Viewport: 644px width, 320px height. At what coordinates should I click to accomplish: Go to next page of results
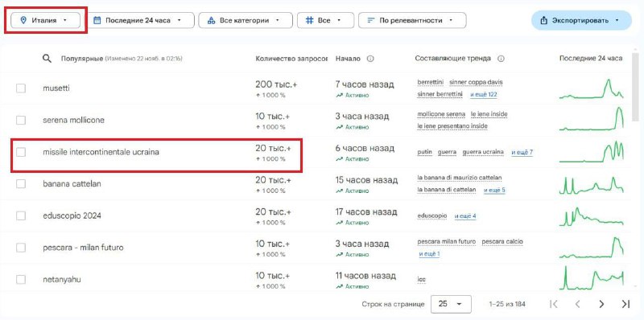pyautogui.click(x=601, y=304)
